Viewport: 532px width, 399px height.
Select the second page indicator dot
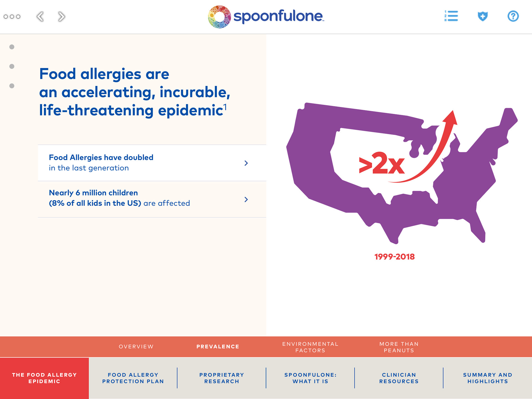coord(12,66)
